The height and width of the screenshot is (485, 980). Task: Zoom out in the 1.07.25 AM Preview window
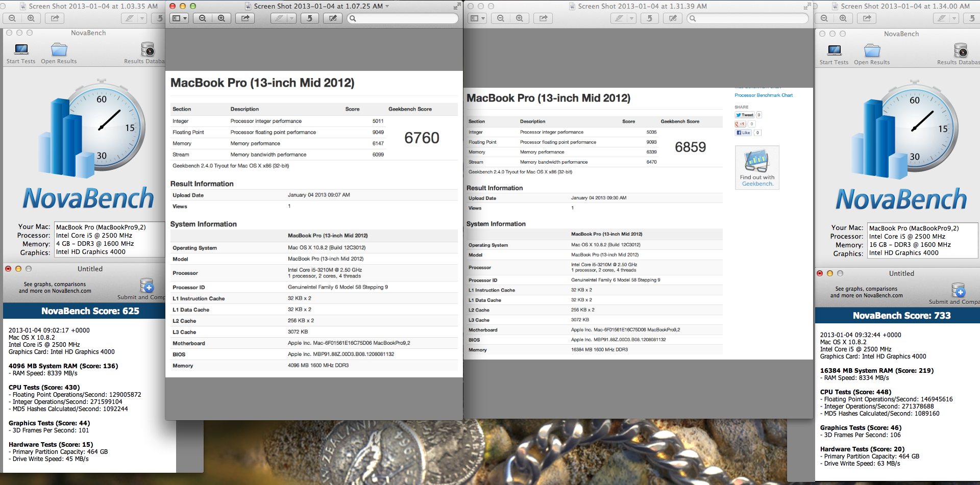click(203, 18)
